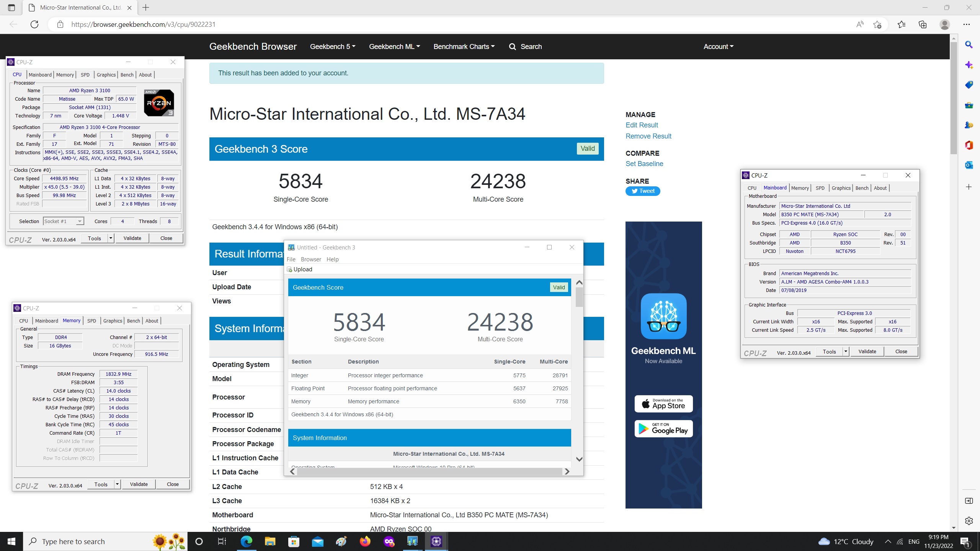The image size is (980, 551).
Task: Click Close in the CPU-Z Mainboard window
Action: coord(901,351)
